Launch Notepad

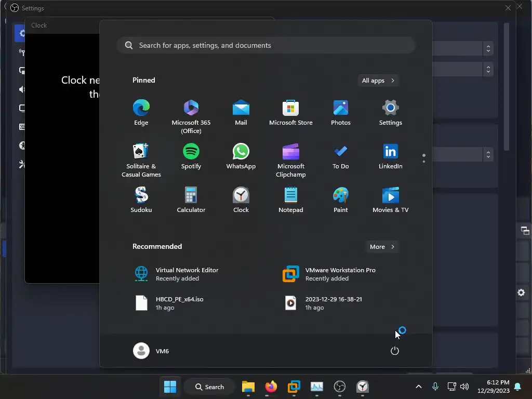click(291, 200)
